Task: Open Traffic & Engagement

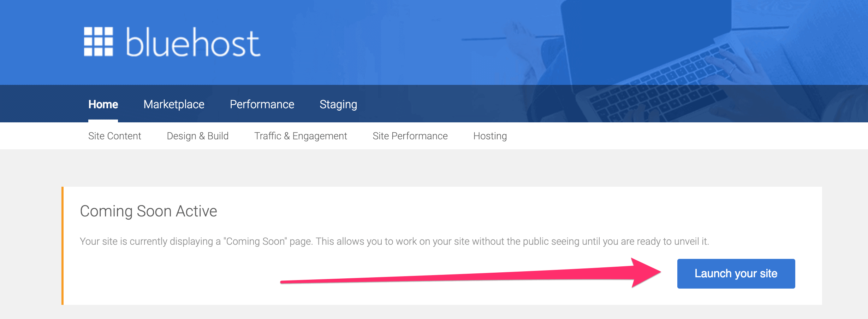Action: (301, 136)
